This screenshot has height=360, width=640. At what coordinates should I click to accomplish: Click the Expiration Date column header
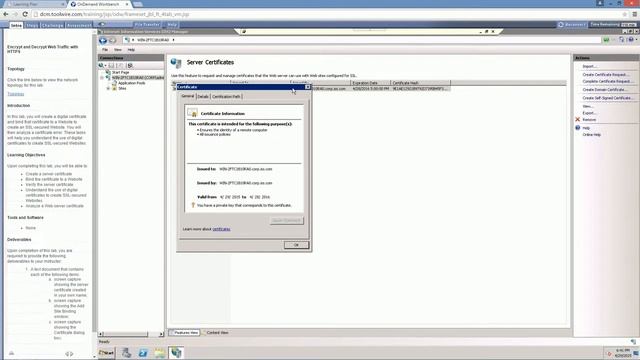point(370,83)
